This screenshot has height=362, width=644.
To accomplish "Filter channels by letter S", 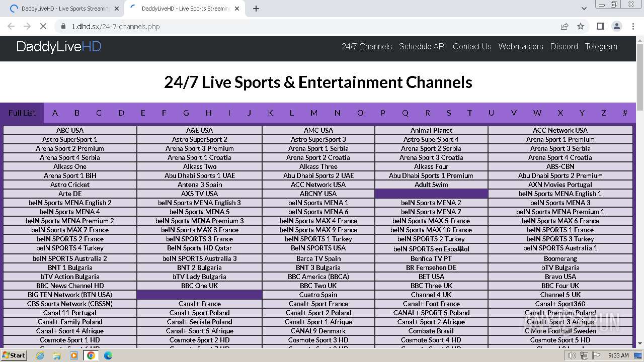I will point(449,113).
